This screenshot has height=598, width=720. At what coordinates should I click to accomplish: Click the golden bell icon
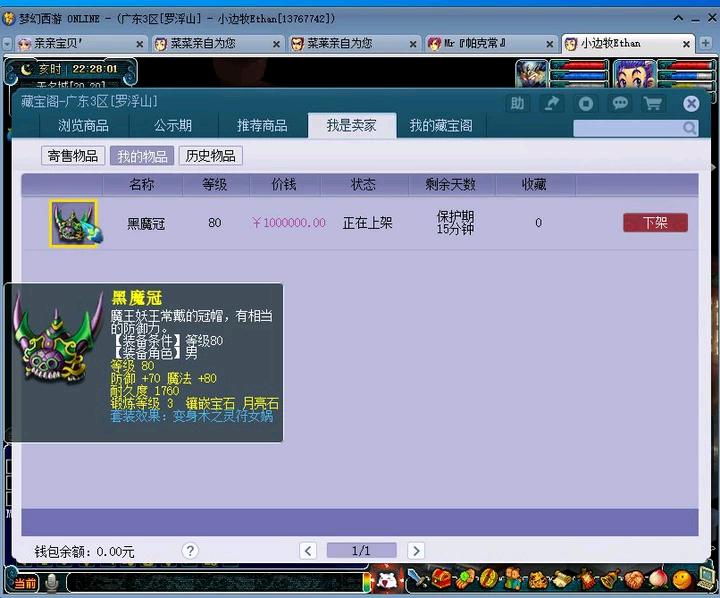point(610,580)
